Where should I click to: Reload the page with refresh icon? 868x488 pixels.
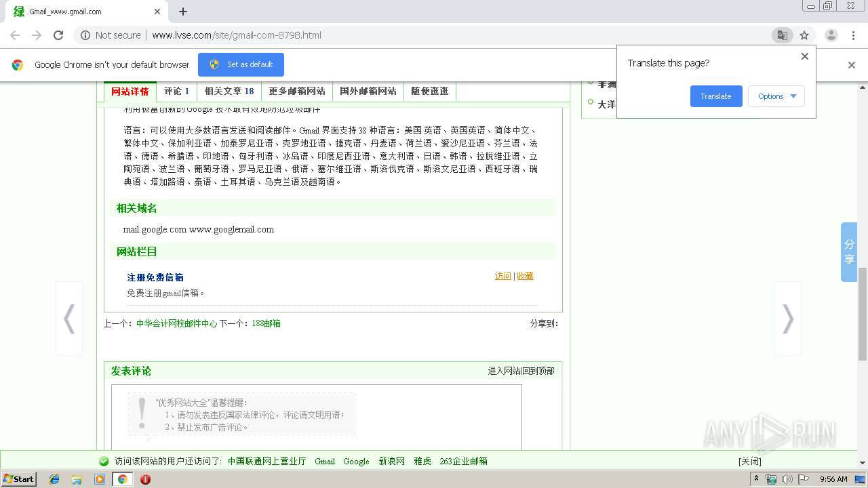click(x=58, y=35)
